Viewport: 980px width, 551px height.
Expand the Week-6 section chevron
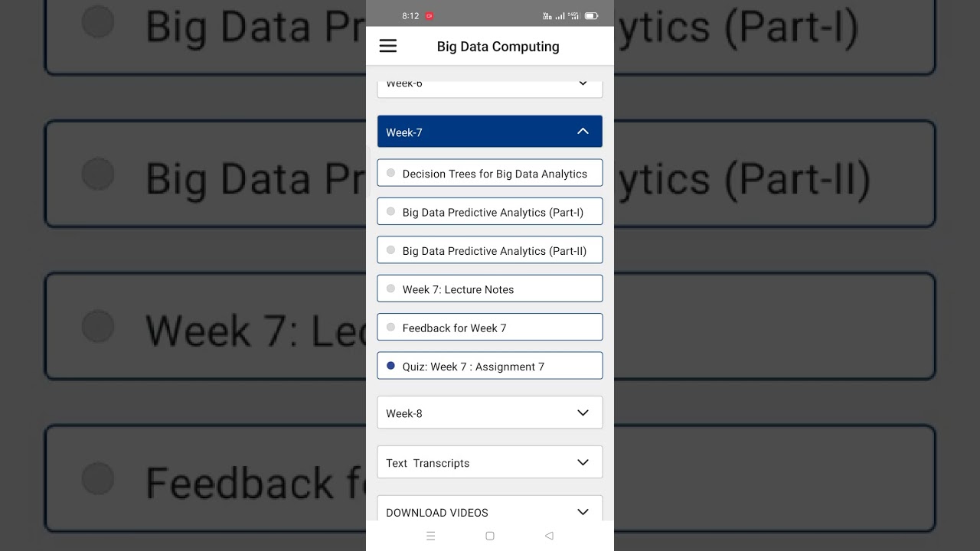tap(583, 83)
